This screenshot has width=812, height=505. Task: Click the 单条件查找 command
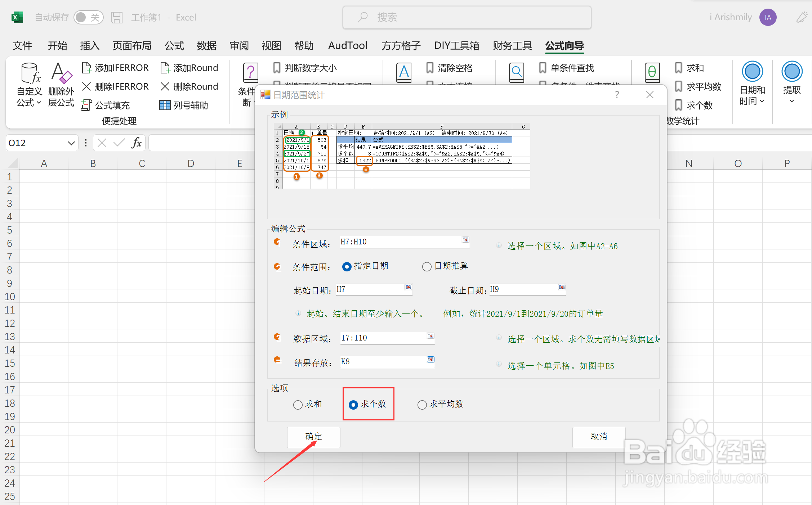(566, 68)
